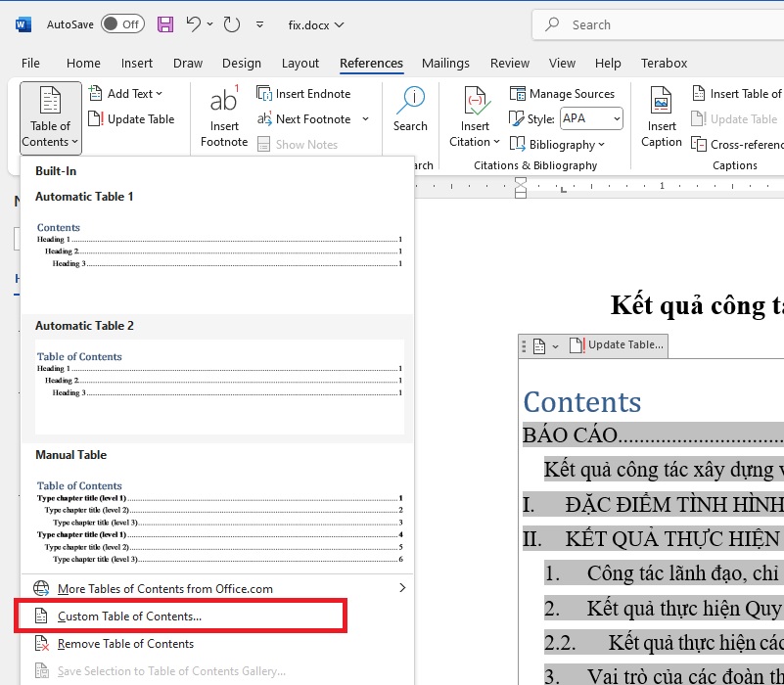Screen dimensions: 784x685
Task: Click the globe icon for Office.com tables
Action: point(41,588)
